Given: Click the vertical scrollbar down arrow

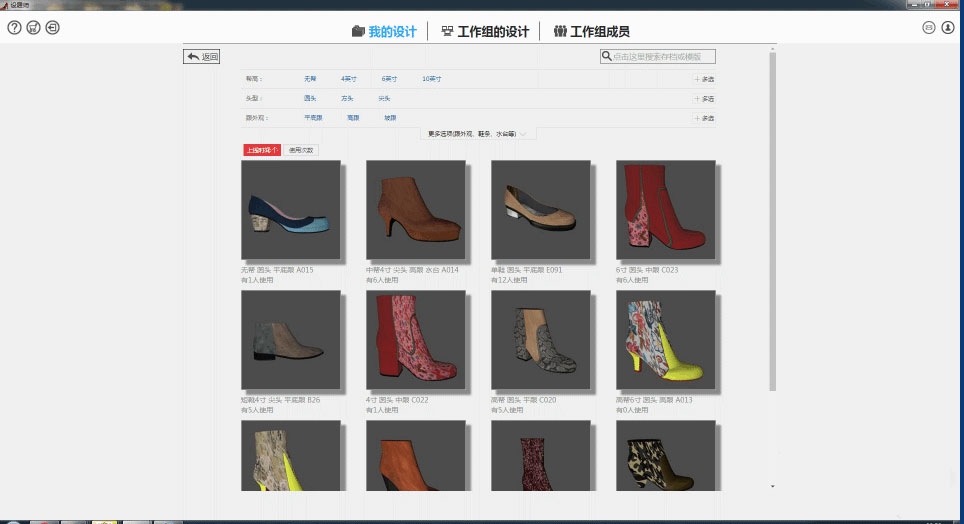Looking at the screenshot, I should click(x=771, y=485).
